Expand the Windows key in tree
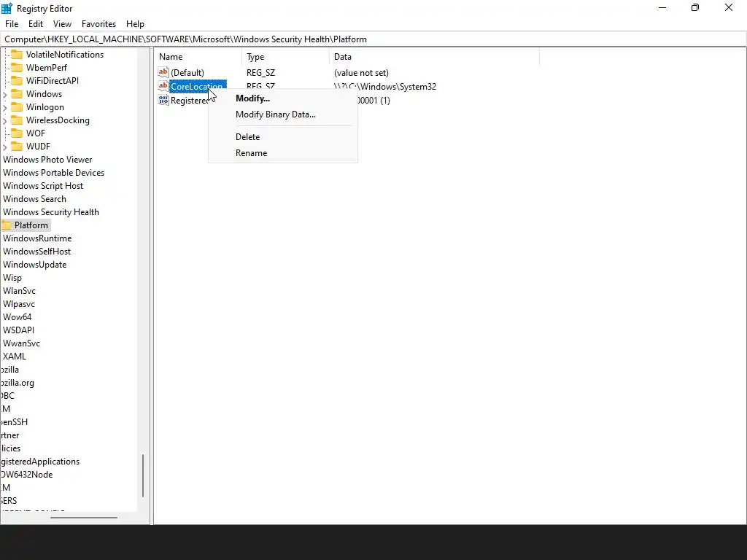Image resolution: width=747 pixels, height=560 pixels. [x=5, y=94]
